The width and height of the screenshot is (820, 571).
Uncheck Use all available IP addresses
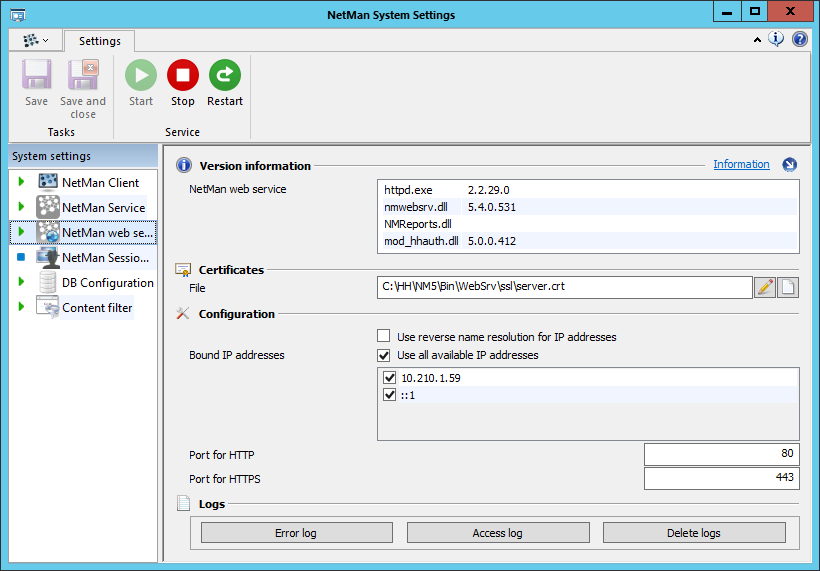click(384, 355)
